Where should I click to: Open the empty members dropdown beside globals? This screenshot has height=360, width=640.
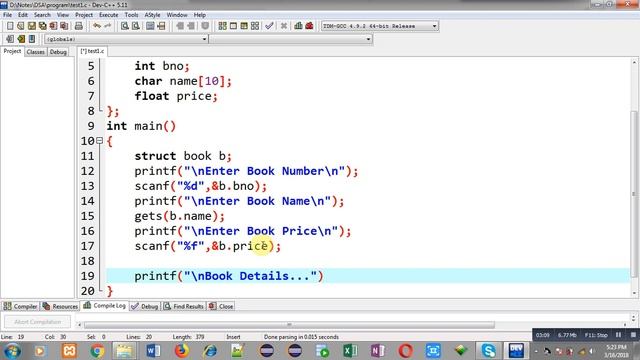291,39
